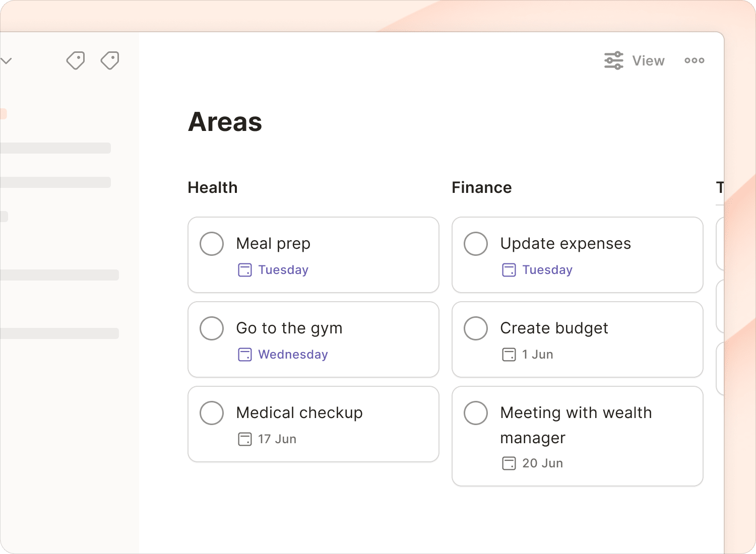Open the View options label
Viewport: 756px width, 554px height.
coord(648,61)
